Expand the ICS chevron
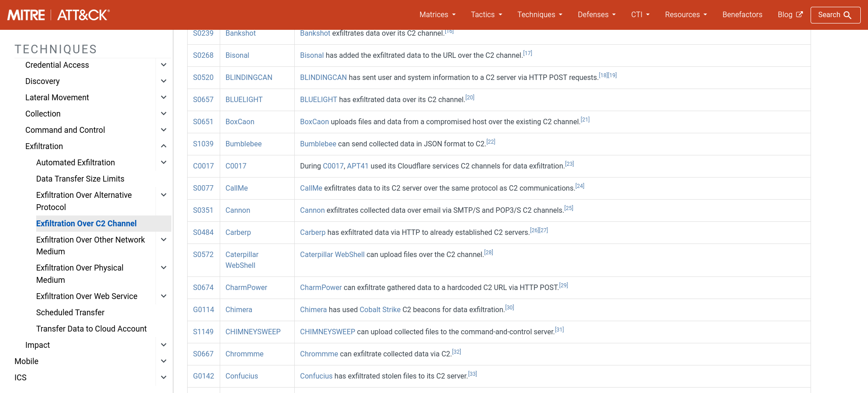This screenshot has width=868, height=393. (x=164, y=378)
